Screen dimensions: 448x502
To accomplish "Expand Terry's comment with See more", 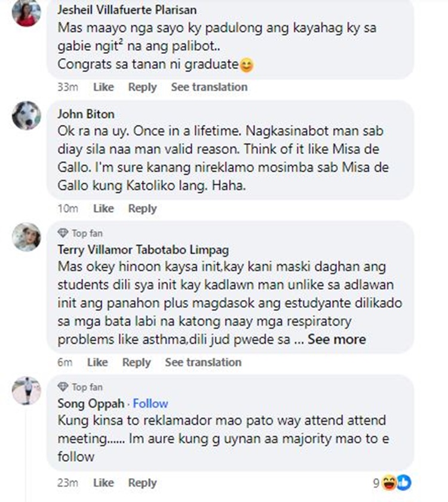I will (337, 339).
